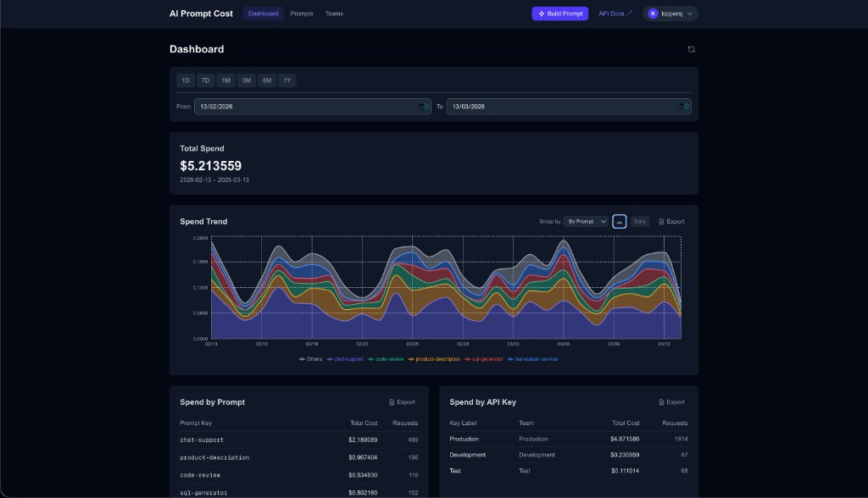This screenshot has height=498, width=868.
Task: Toggle the chat-support series in the chart legend
Action: coord(346,359)
